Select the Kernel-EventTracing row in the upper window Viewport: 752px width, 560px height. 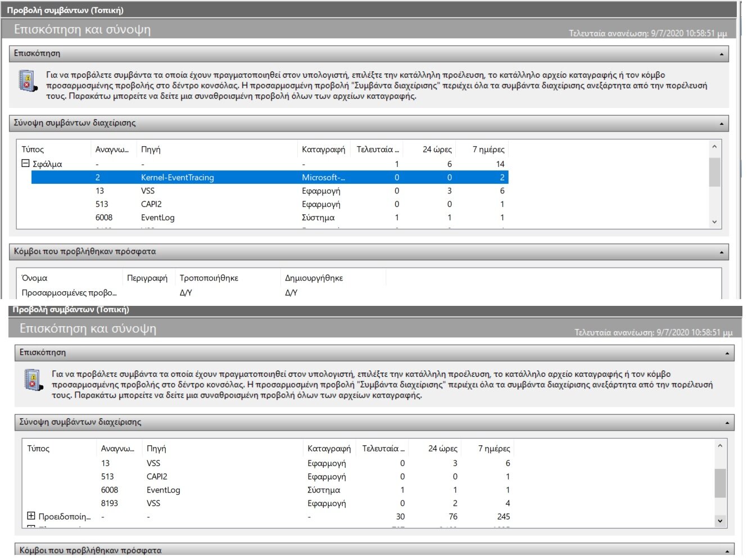[x=270, y=177]
